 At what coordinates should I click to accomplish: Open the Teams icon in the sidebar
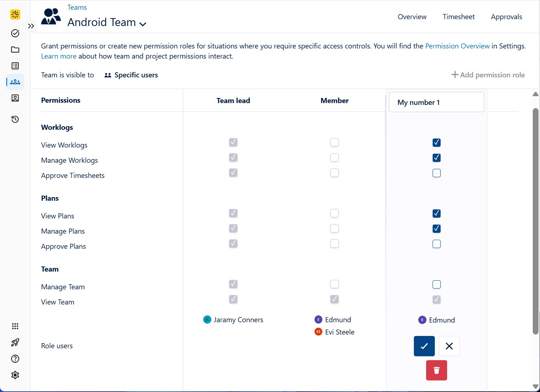click(15, 82)
